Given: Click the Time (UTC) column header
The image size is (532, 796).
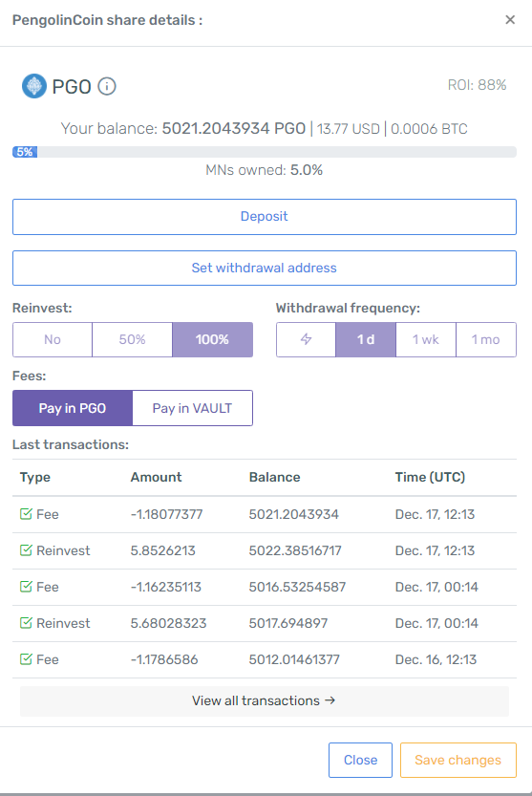Looking at the screenshot, I should click(x=430, y=477).
